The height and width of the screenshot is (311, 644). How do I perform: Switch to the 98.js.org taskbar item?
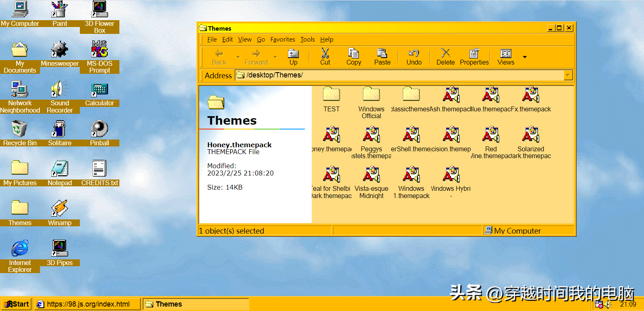click(88, 304)
